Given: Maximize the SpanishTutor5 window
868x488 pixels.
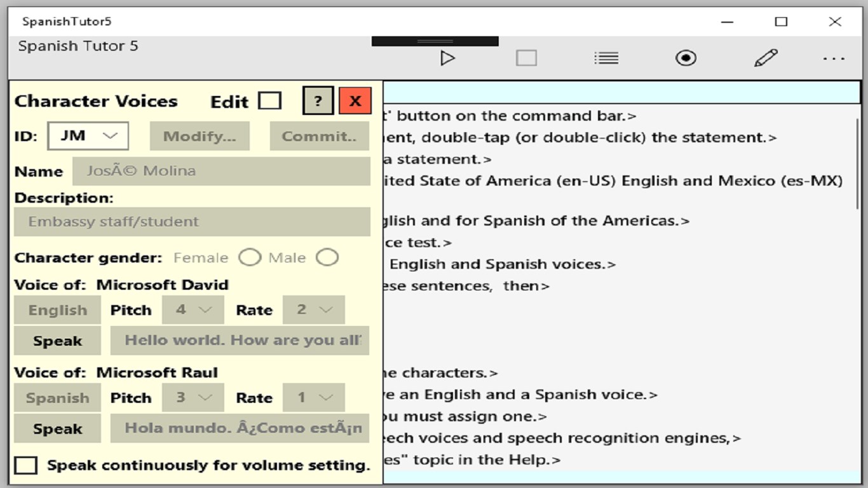Looking at the screenshot, I should tap(781, 22).
